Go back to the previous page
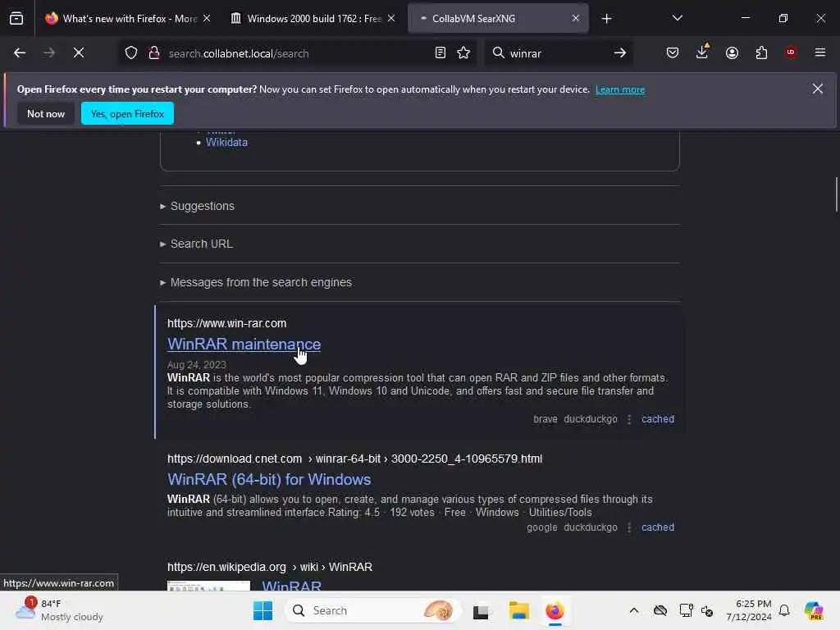 click(20, 52)
